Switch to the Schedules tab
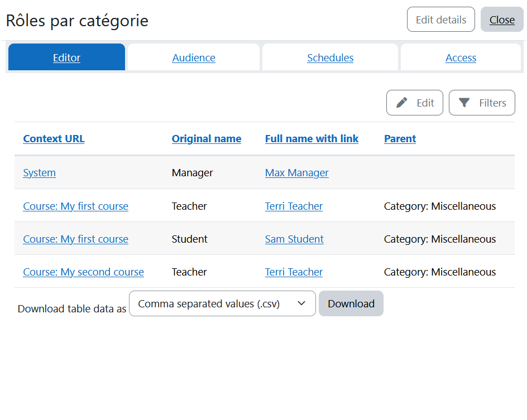The width and height of the screenshot is (527, 420). (330, 57)
